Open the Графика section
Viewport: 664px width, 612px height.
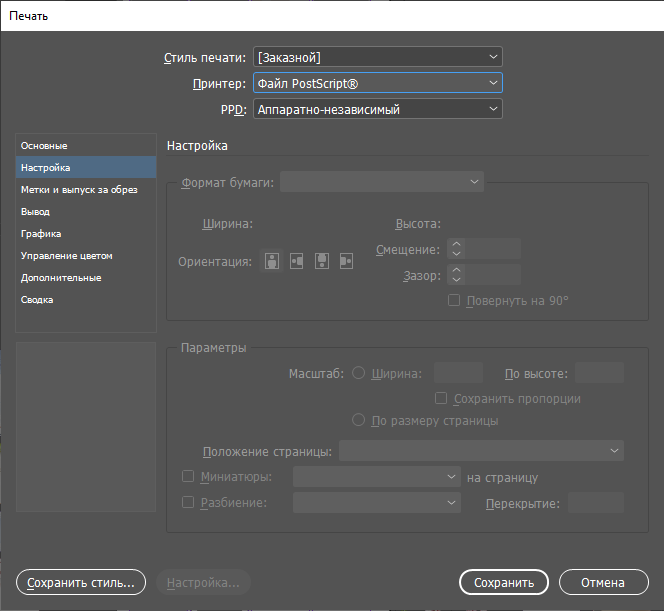(86, 234)
